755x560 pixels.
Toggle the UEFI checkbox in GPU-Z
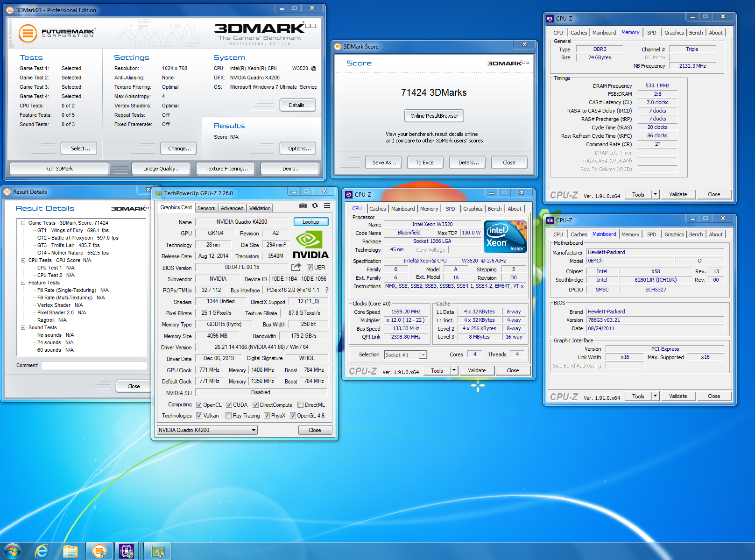click(310, 268)
